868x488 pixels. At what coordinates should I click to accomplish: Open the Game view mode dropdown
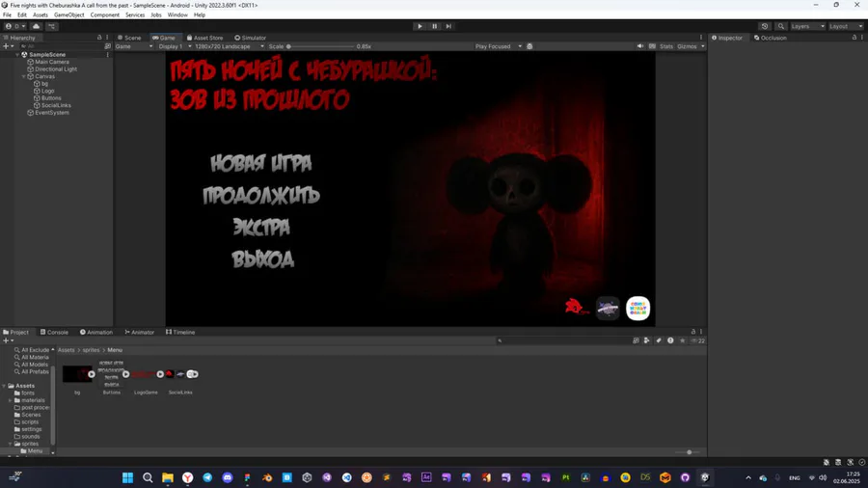134,46
